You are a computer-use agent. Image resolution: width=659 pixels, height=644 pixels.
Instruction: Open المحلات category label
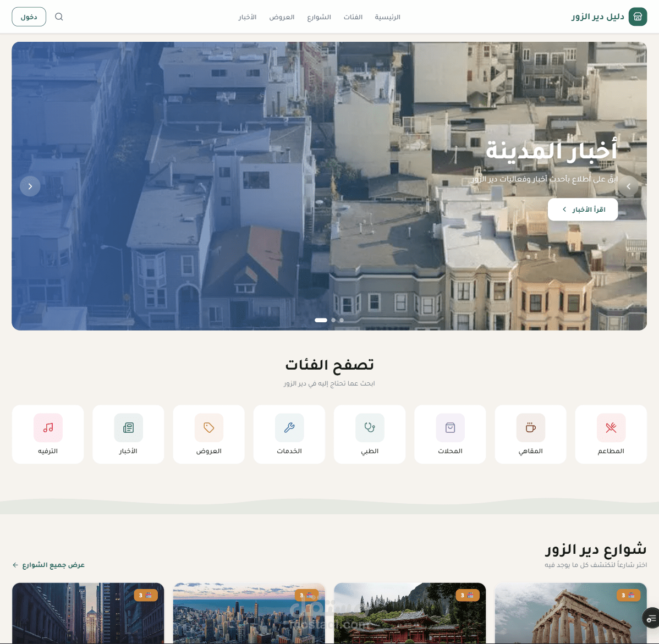coord(450,451)
